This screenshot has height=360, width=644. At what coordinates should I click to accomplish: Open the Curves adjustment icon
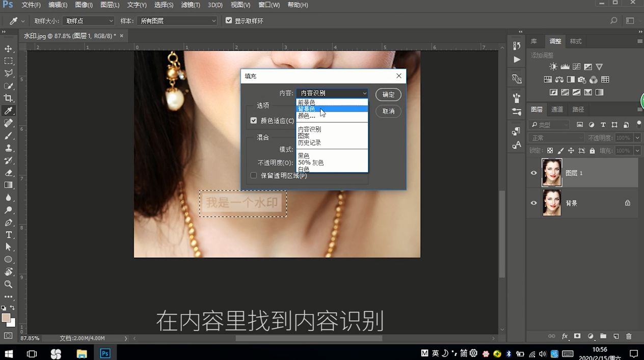pyautogui.click(x=576, y=66)
